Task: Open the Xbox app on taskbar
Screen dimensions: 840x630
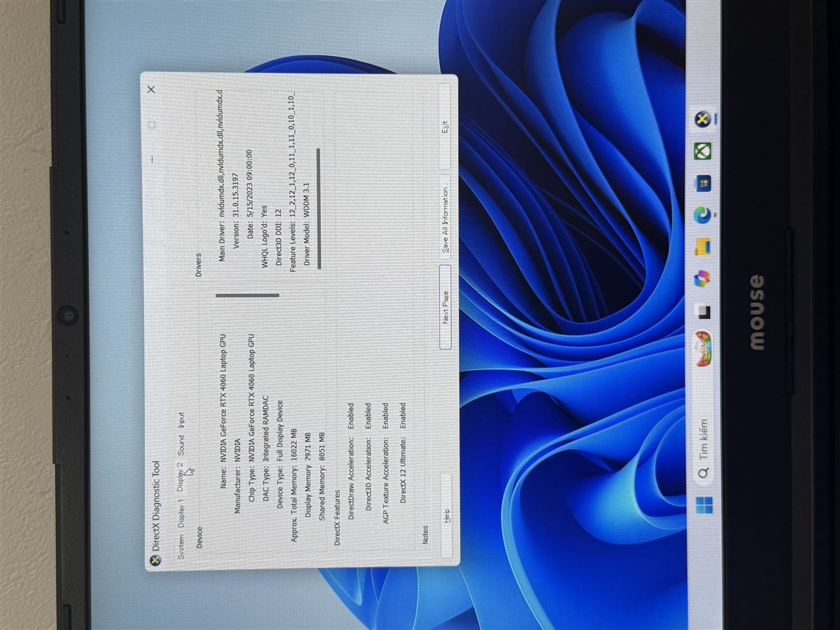Action: (703, 152)
